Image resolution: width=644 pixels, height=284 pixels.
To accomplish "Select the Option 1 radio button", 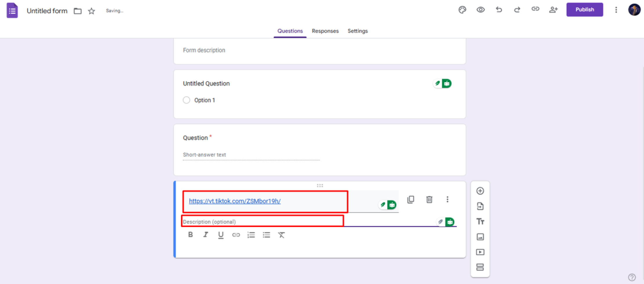I will click(x=186, y=100).
